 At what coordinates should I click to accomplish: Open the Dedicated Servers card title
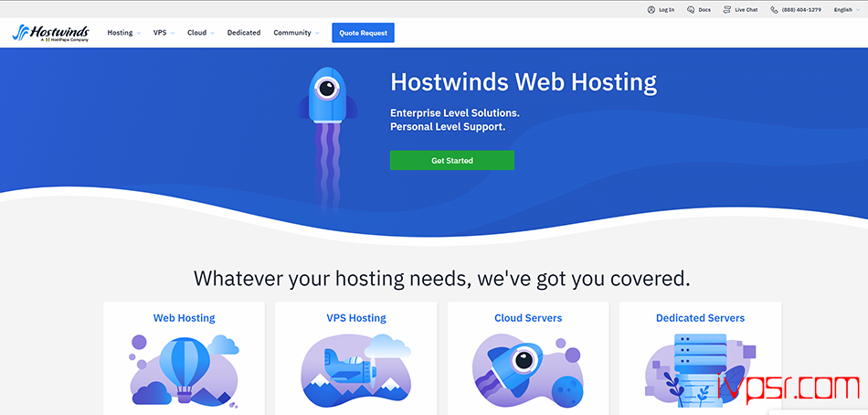(x=700, y=318)
